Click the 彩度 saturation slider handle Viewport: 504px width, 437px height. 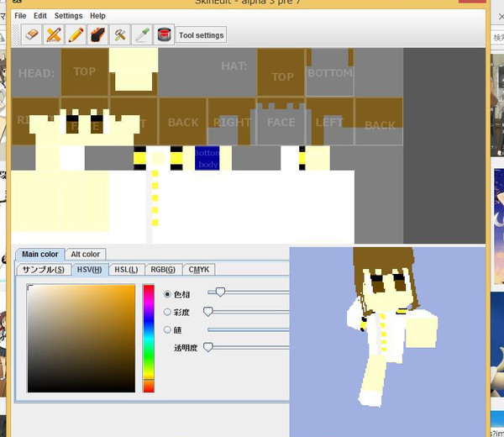(x=208, y=311)
